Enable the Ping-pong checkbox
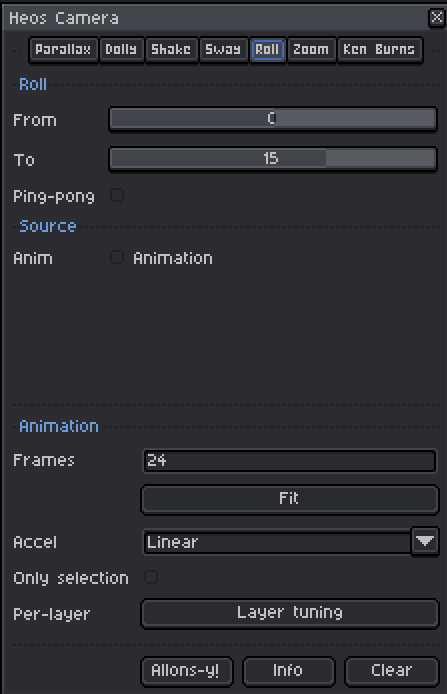Image resolution: width=447 pixels, height=694 pixels. [x=117, y=195]
